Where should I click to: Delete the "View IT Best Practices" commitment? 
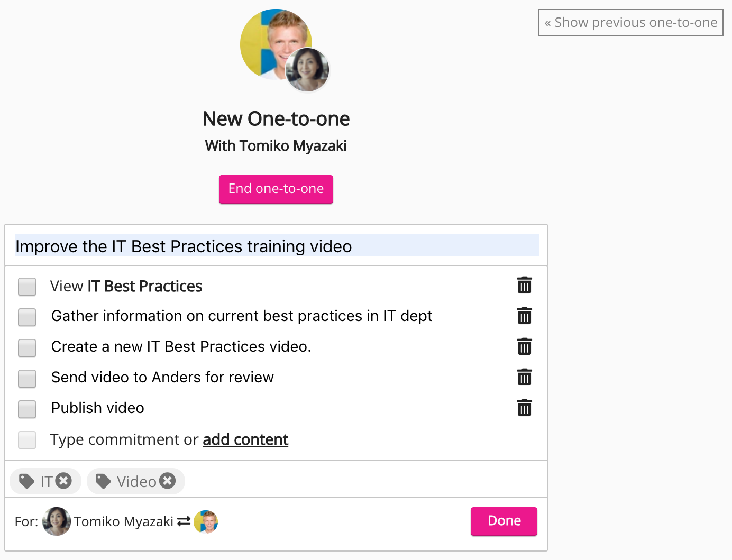(x=524, y=286)
